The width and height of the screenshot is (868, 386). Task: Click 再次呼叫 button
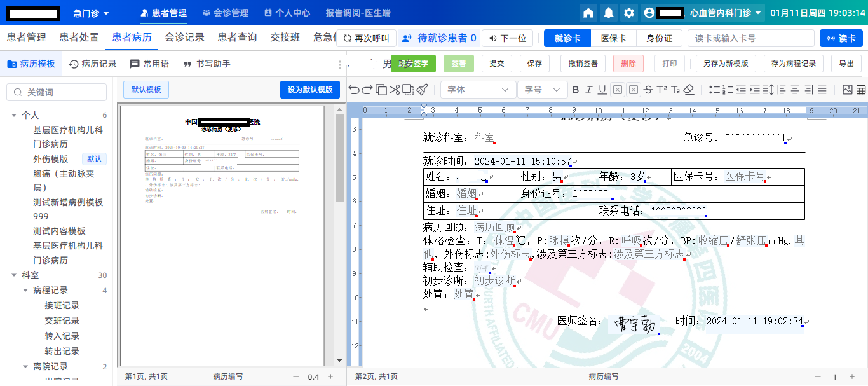(x=366, y=38)
